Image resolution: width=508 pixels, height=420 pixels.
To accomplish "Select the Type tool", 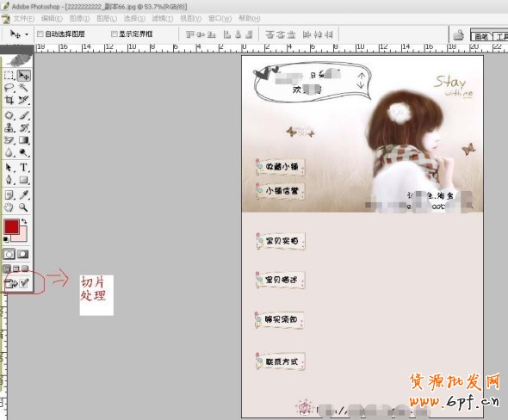I will [23, 168].
